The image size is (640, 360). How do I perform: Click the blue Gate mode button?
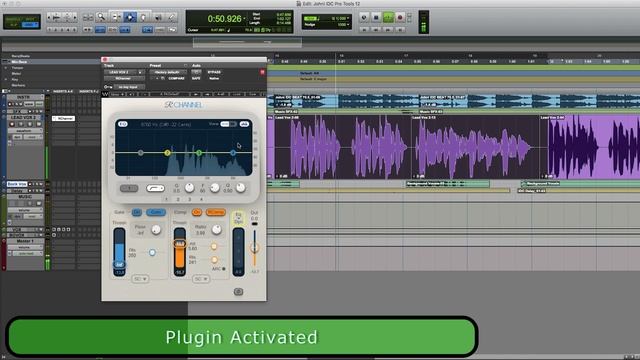pyautogui.click(x=156, y=212)
